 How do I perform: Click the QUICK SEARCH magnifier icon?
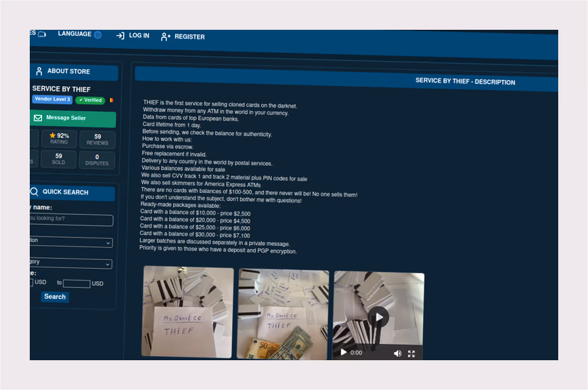pos(34,192)
